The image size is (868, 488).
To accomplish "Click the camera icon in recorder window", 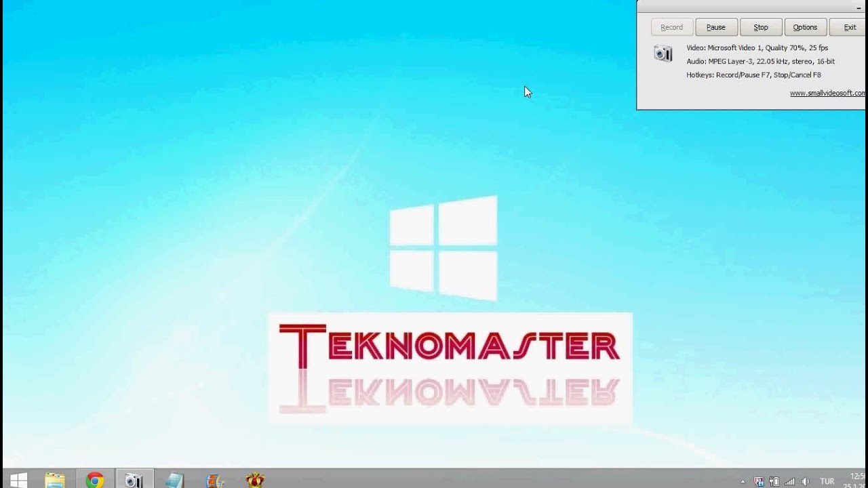I will click(663, 54).
